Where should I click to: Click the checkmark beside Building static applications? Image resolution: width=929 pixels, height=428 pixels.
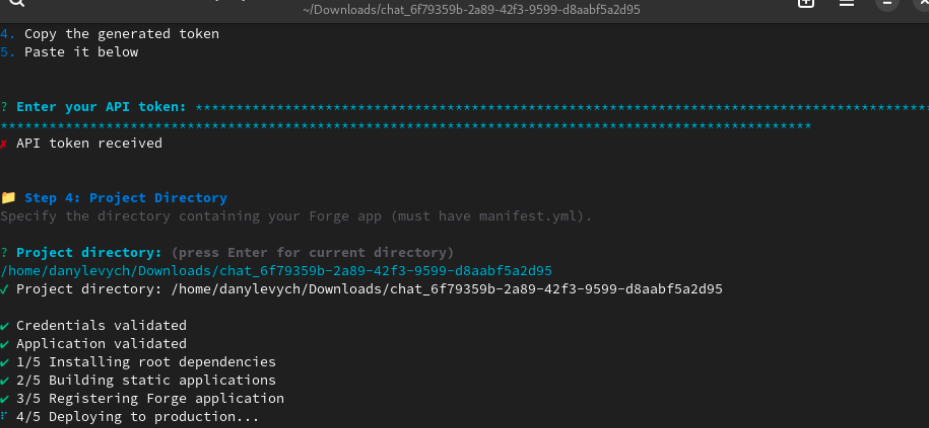coord(5,380)
